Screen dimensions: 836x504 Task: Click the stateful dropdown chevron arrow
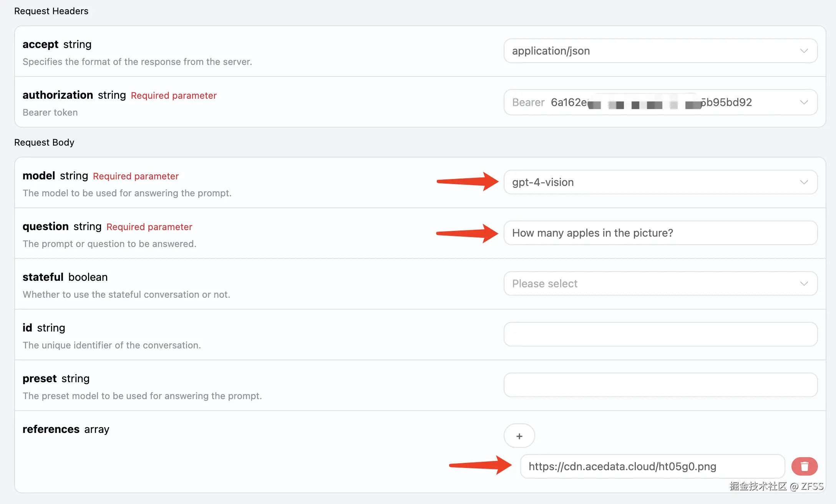pos(804,283)
